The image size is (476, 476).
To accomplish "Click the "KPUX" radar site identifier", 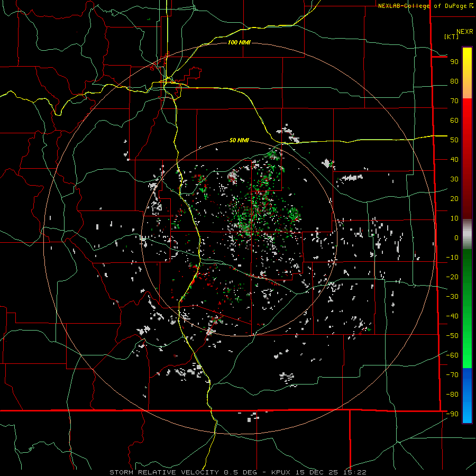I will [281, 472].
